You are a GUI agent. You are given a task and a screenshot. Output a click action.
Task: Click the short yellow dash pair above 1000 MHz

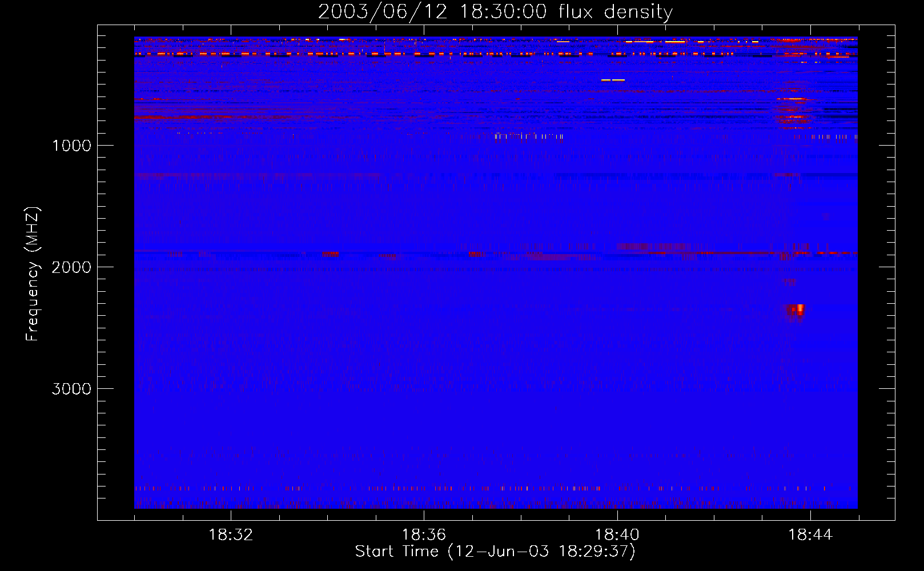[x=613, y=80]
